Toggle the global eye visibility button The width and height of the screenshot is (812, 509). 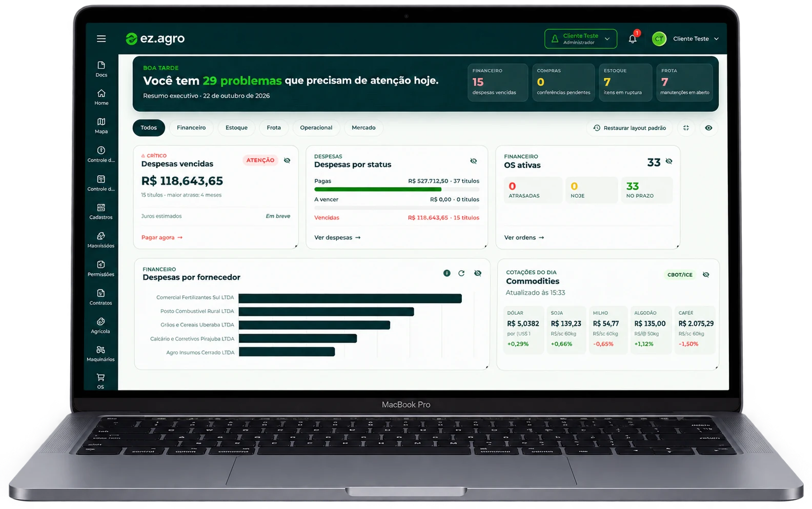(x=708, y=128)
